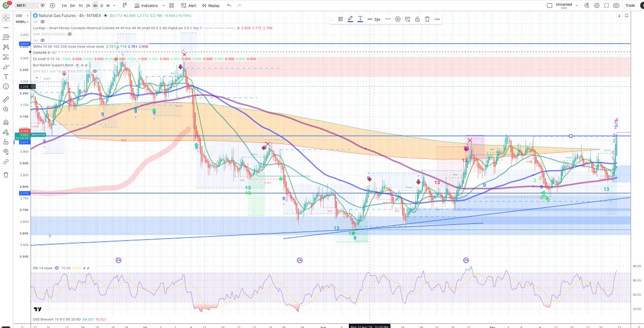Create a new Alert
Image resolution: width=644 pixels, height=328 pixels.
tap(188, 5)
